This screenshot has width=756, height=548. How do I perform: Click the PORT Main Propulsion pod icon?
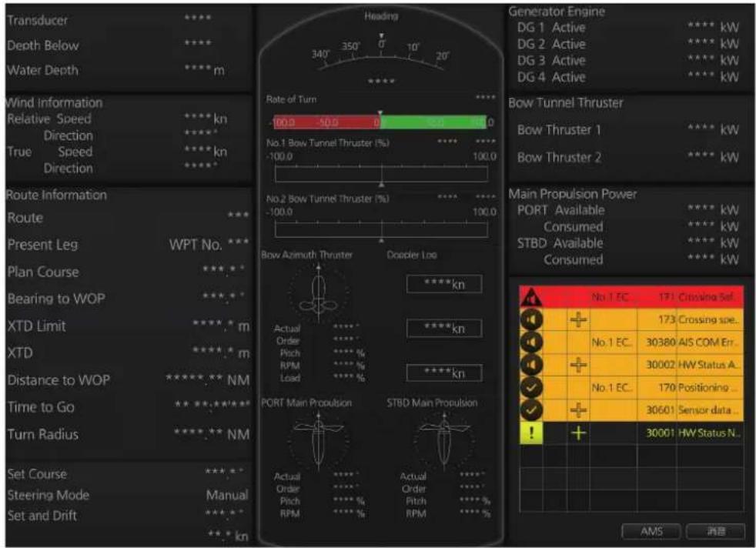(x=318, y=443)
